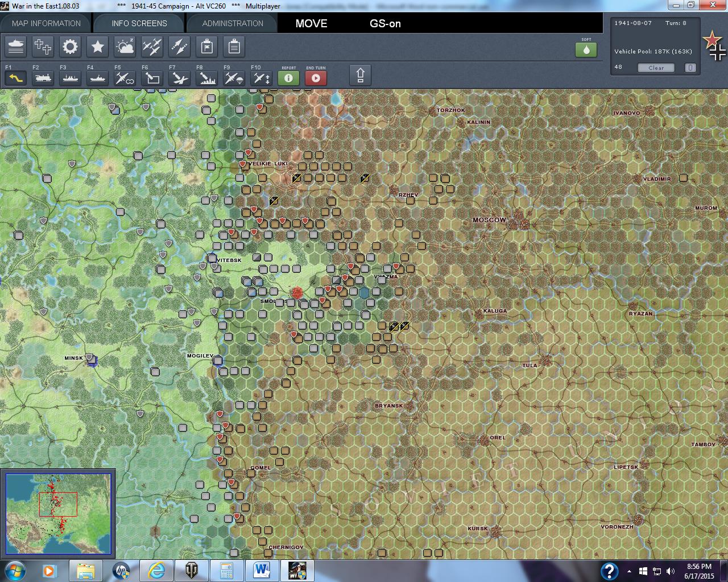Click the War in the East taskbar icon
The height and width of the screenshot is (582, 728).
pos(297,571)
